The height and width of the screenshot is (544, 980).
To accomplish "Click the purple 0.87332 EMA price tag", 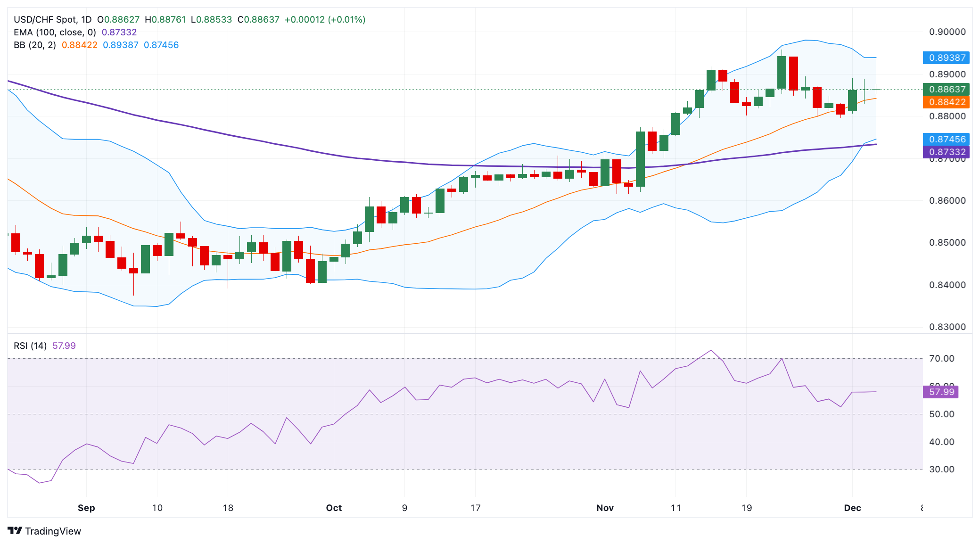I will 947,152.
